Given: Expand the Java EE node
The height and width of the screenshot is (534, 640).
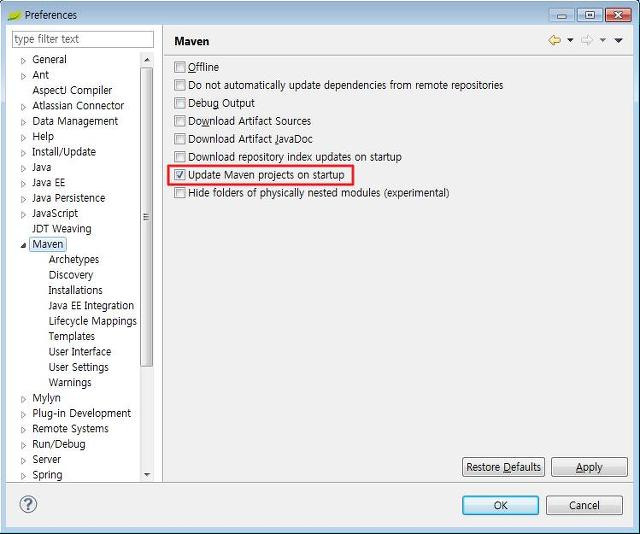Looking at the screenshot, I should 23,184.
